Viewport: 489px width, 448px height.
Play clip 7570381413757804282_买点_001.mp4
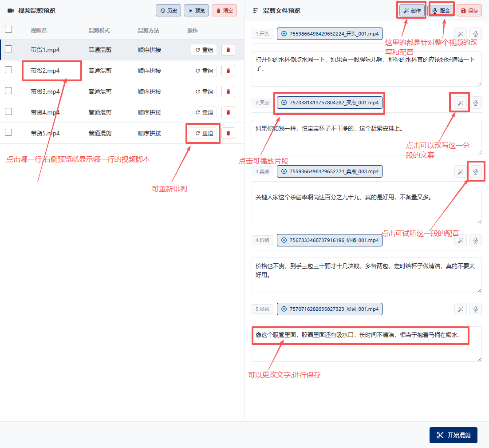click(330, 103)
